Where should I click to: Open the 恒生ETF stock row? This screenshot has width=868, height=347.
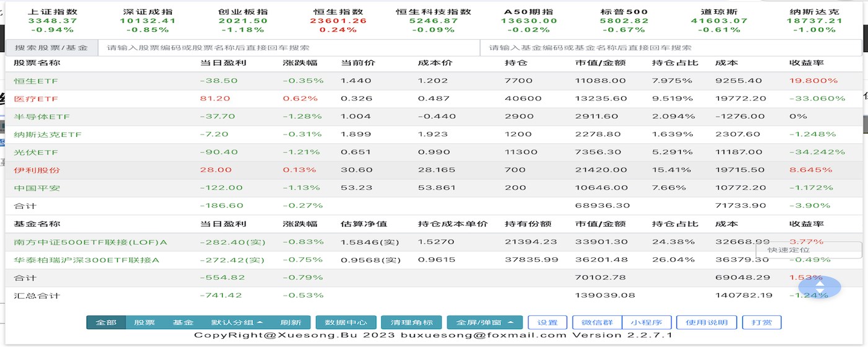[434, 81]
